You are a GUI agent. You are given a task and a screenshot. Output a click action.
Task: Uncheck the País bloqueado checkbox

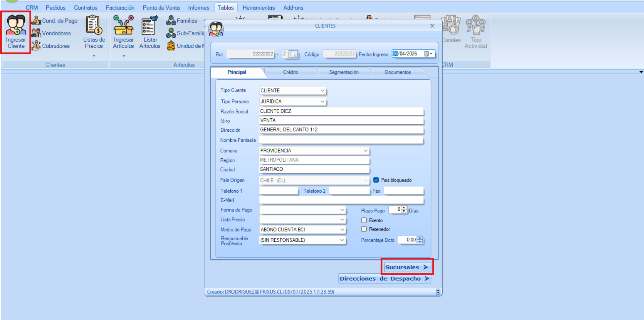coord(376,180)
